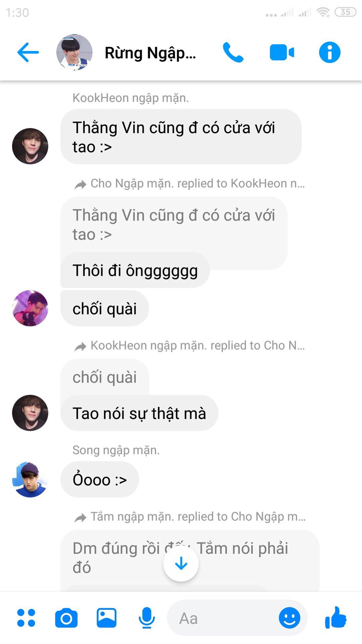The height and width of the screenshot is (644, 362).
Task: Open the emoji picker in message field
Action: coord(290,618)
